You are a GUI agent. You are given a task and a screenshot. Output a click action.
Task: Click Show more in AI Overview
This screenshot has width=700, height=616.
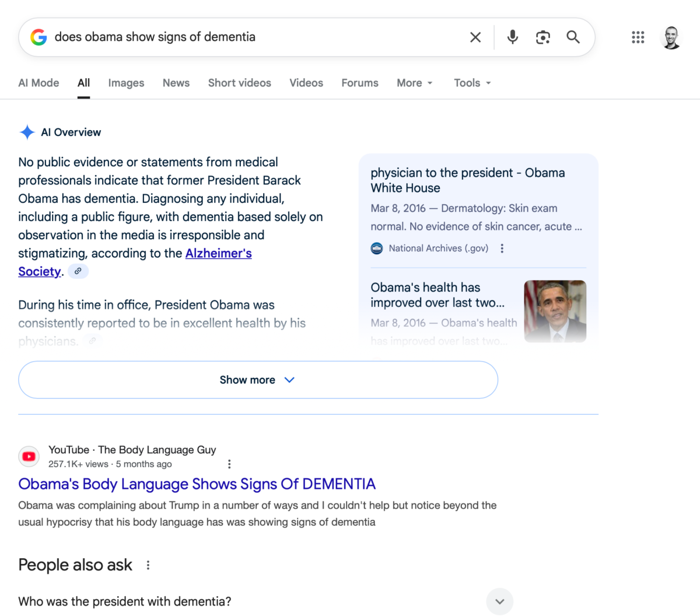click(x=258, y=380)
